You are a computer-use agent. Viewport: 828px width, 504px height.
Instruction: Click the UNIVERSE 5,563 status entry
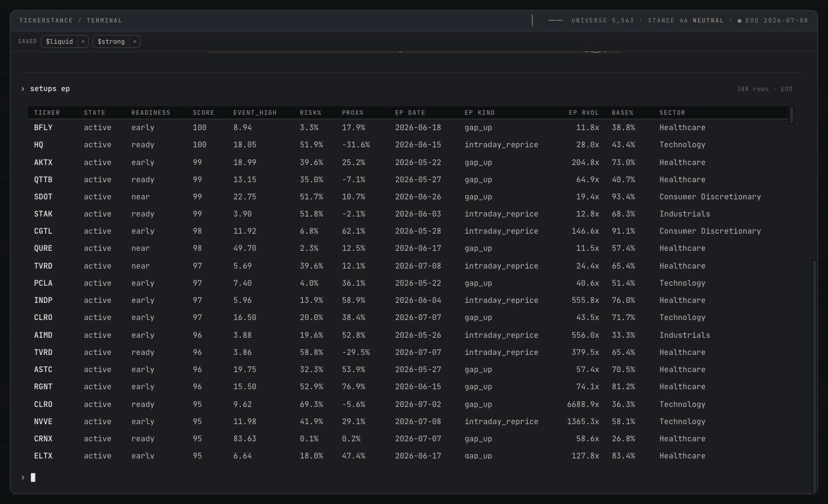pos(603,21)
